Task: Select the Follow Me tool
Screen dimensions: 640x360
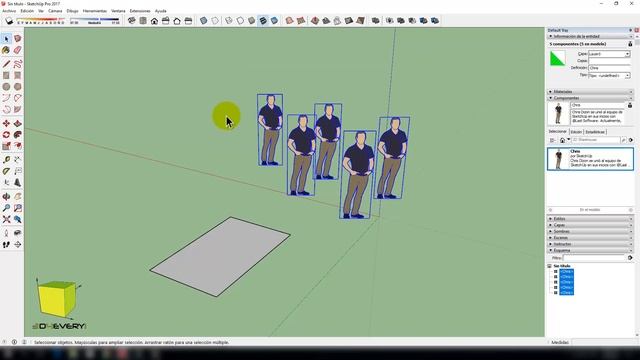Action: coord(18,135)
